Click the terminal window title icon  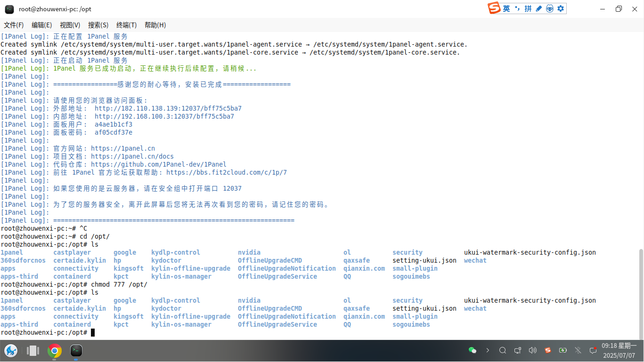click(9, 9)
